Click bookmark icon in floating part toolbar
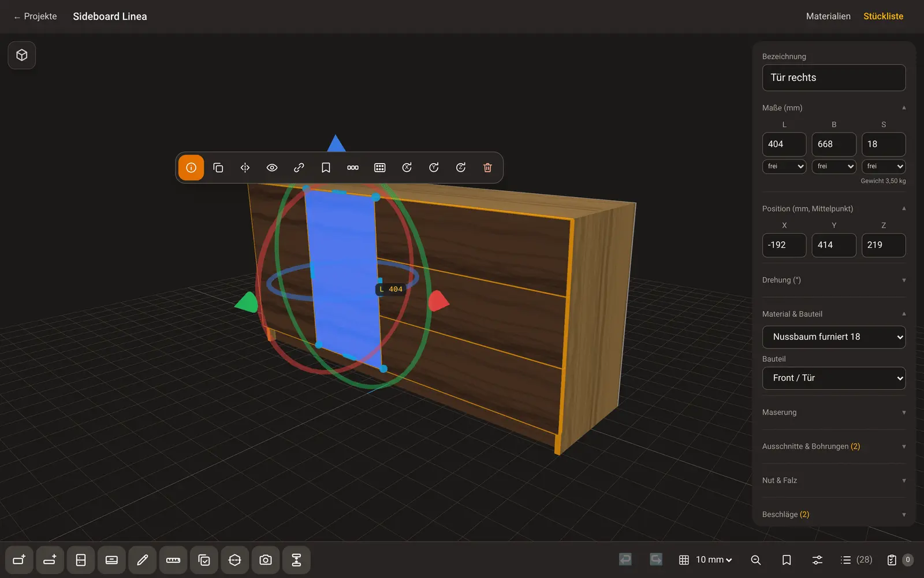The height and width of the screenshot is (578, 924). coord(326,168)
